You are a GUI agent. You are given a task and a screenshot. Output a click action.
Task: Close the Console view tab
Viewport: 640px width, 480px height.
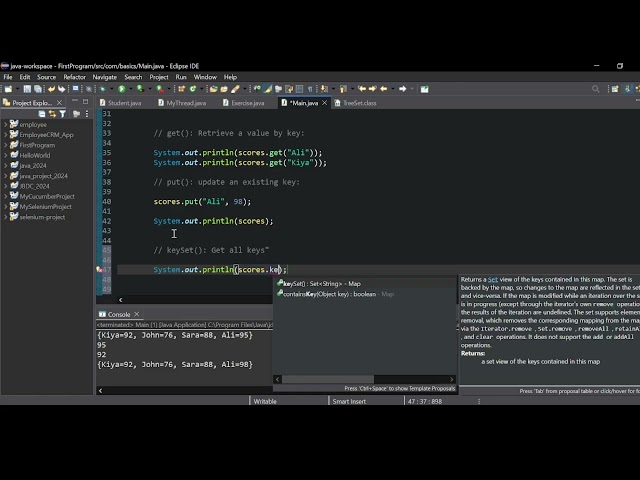point(137,314)
